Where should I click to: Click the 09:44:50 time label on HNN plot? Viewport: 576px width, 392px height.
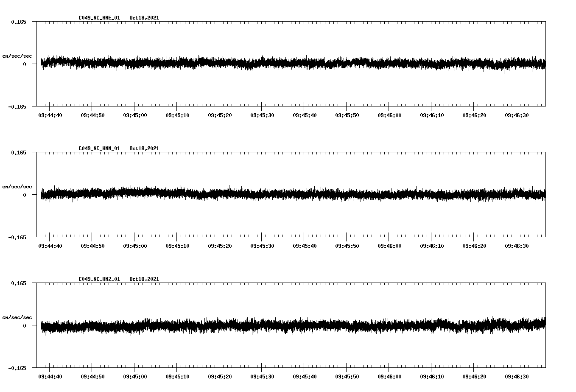click(92, 246)
